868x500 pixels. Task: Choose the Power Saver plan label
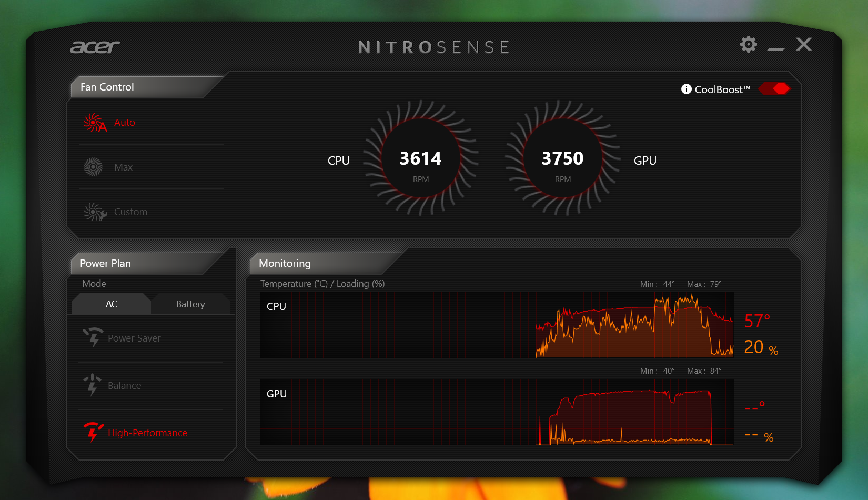pos(134,338)
